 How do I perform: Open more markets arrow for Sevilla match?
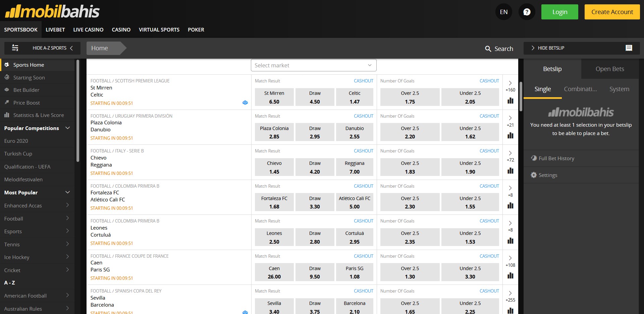[x=510, y=293]
